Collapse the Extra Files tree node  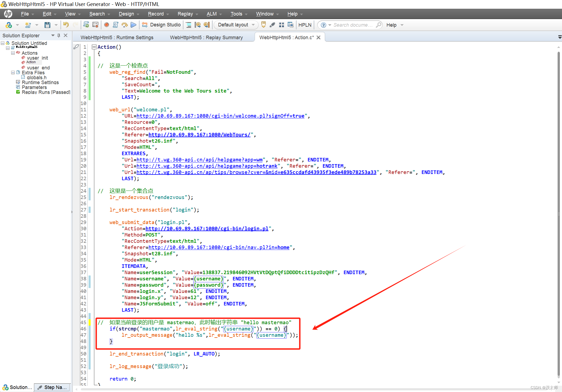[x=13, y=73]
